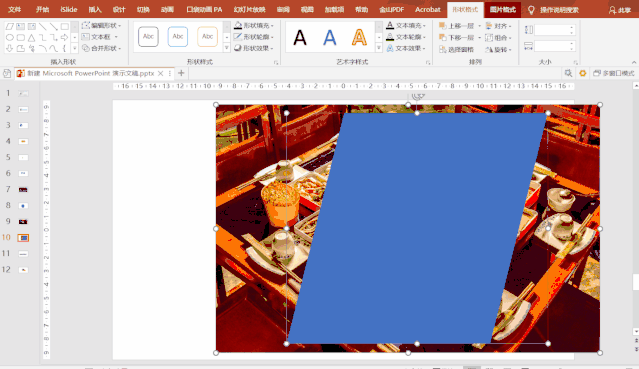Open the 文件 file tab
This screenshot has height=369, width=639.
pos(14,9)
